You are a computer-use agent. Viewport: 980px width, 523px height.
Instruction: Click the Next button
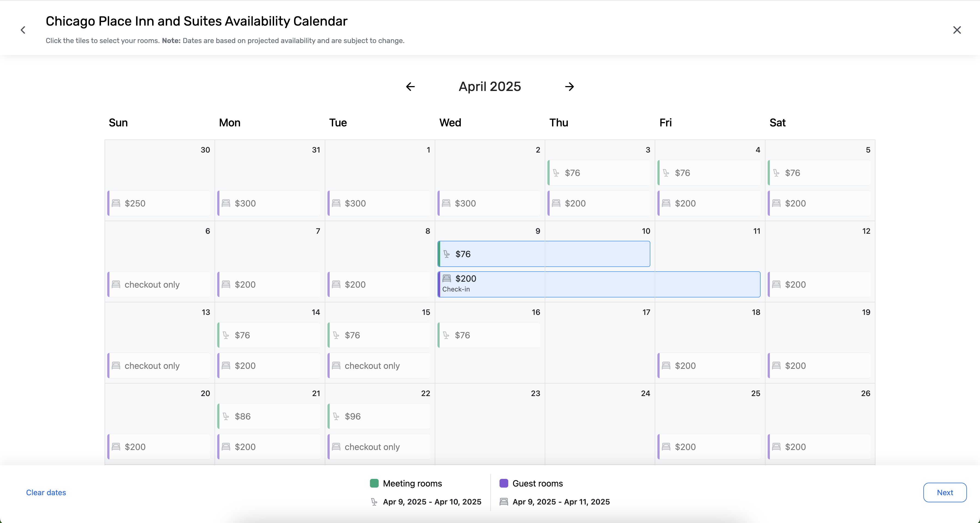coord(945,492)
